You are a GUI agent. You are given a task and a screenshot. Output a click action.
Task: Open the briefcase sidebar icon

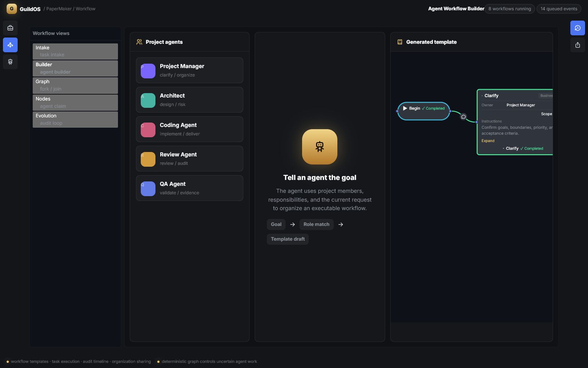click(x=10, y=28)
